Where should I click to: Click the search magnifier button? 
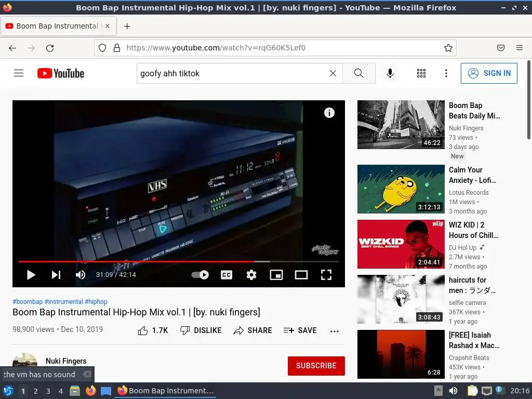point(359,73)
